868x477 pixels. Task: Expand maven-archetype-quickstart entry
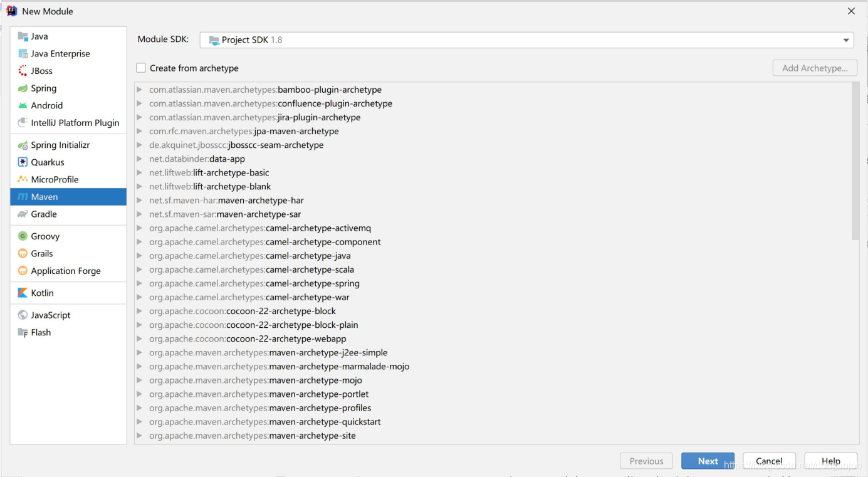click(x=139, y=422)
